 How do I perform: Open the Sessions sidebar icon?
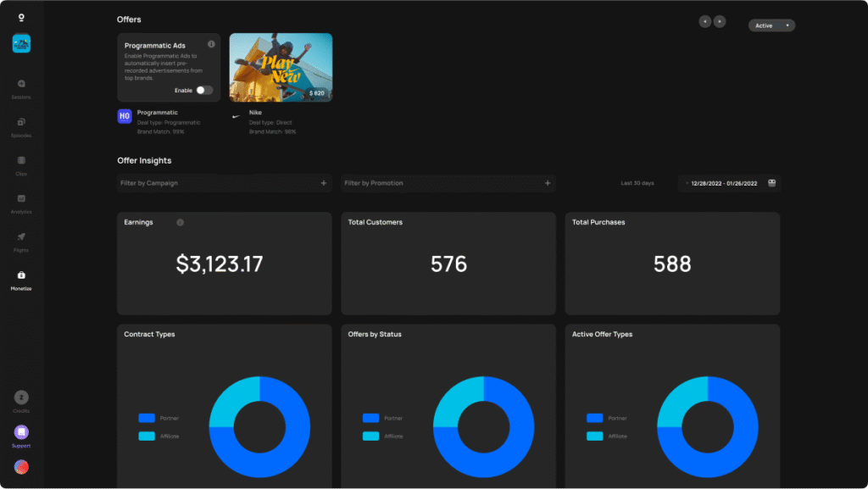pos(21,84)
